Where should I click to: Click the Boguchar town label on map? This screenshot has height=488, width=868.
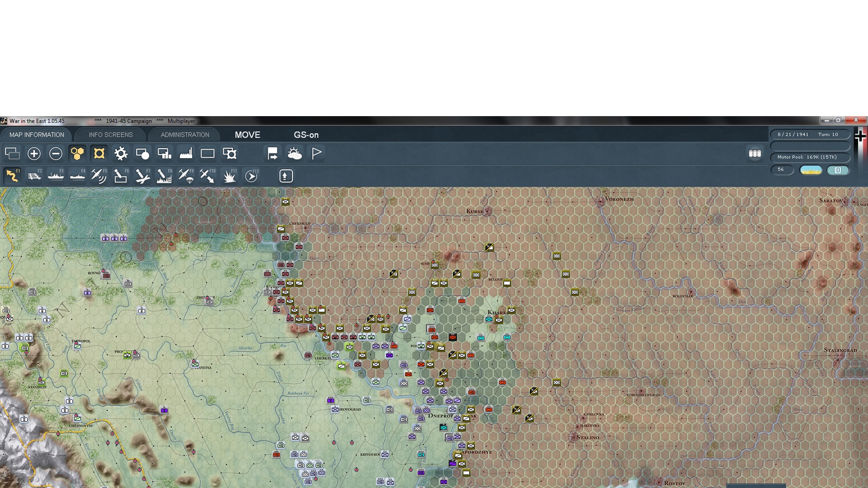click(683, 296)
